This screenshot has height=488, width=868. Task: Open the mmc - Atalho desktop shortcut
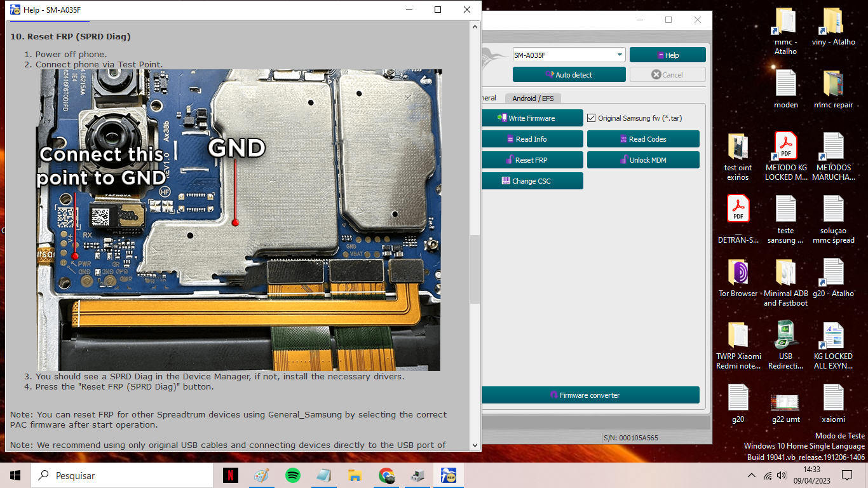[x=785, y=32]
